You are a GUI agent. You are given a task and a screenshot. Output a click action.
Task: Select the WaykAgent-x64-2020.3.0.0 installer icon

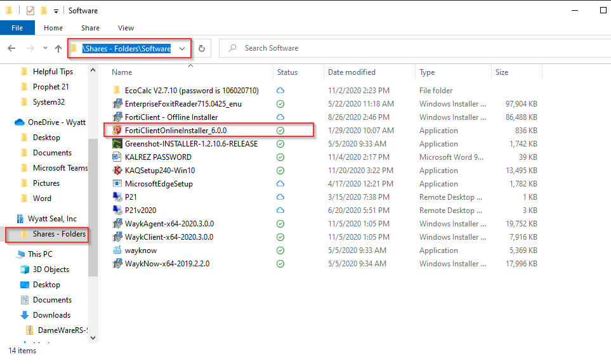coord(117,223)
